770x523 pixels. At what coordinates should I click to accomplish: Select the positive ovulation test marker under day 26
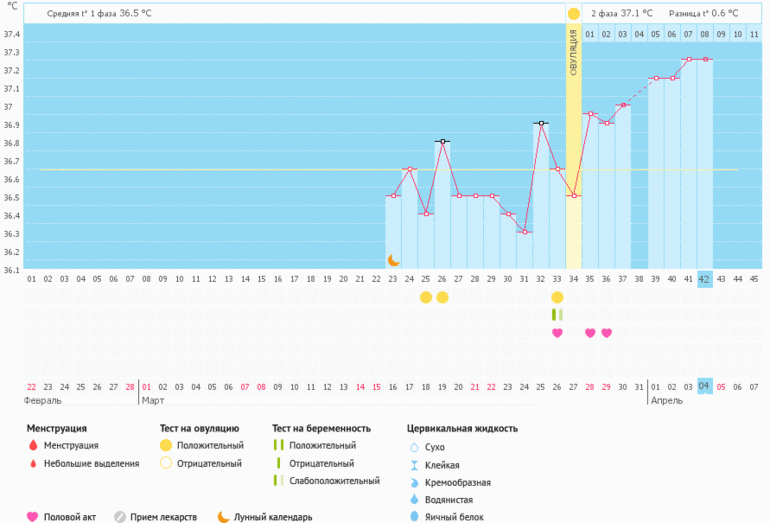point(443,298)
